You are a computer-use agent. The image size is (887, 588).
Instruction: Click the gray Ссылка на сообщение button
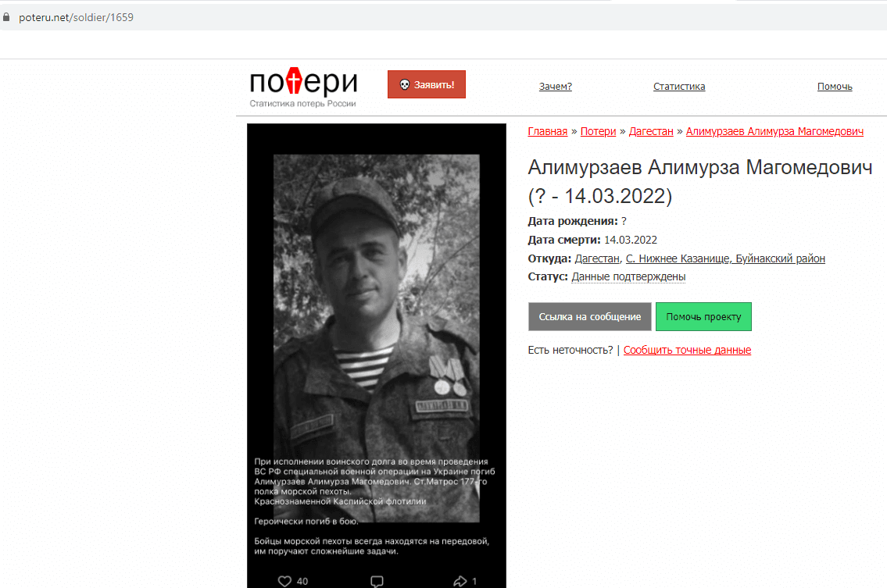(x=590, y=316)
